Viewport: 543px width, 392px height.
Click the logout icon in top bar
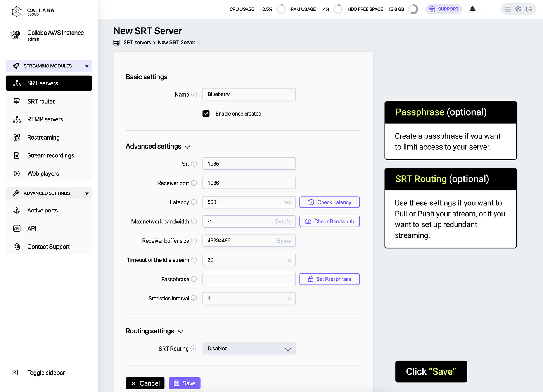529,9
